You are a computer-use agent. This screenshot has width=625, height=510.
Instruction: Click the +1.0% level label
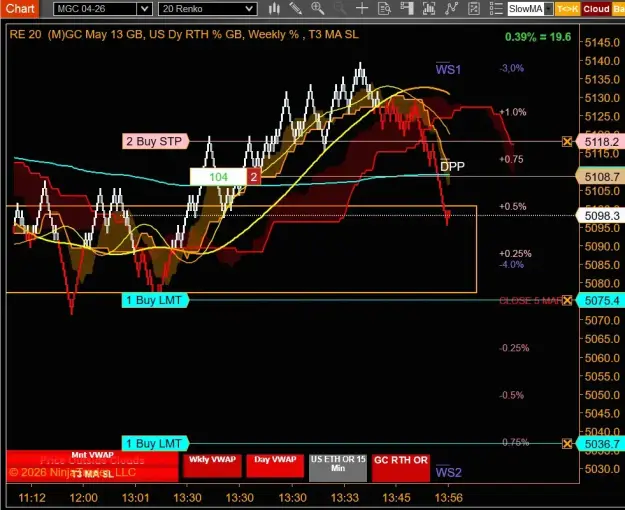[513, 112]
